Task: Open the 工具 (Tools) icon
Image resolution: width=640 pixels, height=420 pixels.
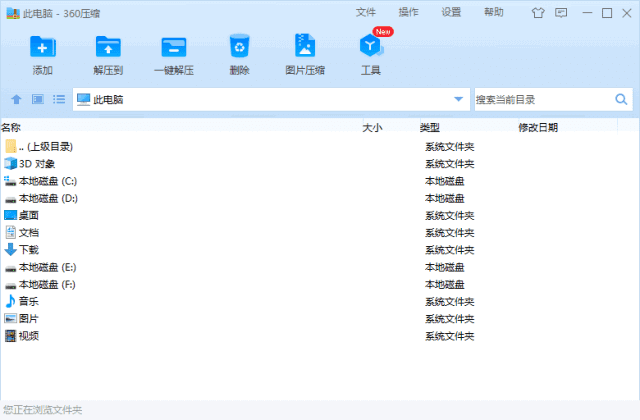Action: coord(370,47)
